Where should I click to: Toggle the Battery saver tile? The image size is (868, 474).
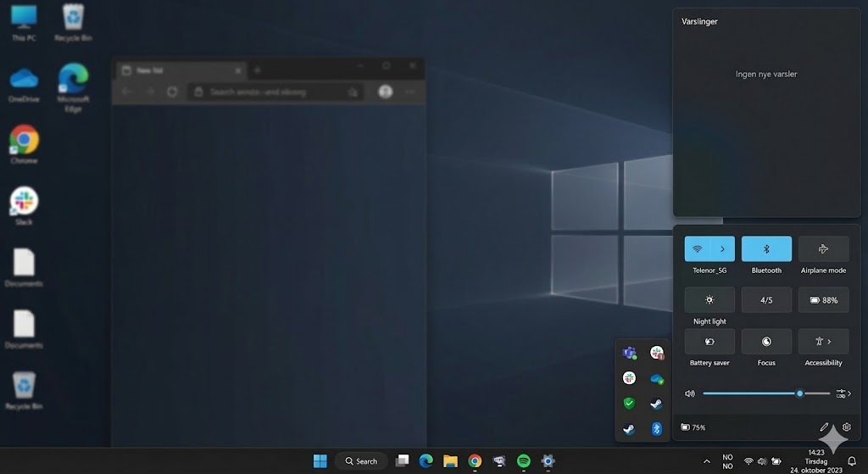(709, 342)
